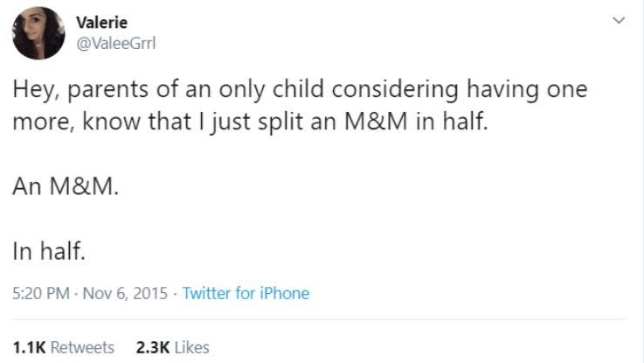This screenshot has width=644, height=363.
Task: Click the display name Valerie
Action: coord(101,22)
